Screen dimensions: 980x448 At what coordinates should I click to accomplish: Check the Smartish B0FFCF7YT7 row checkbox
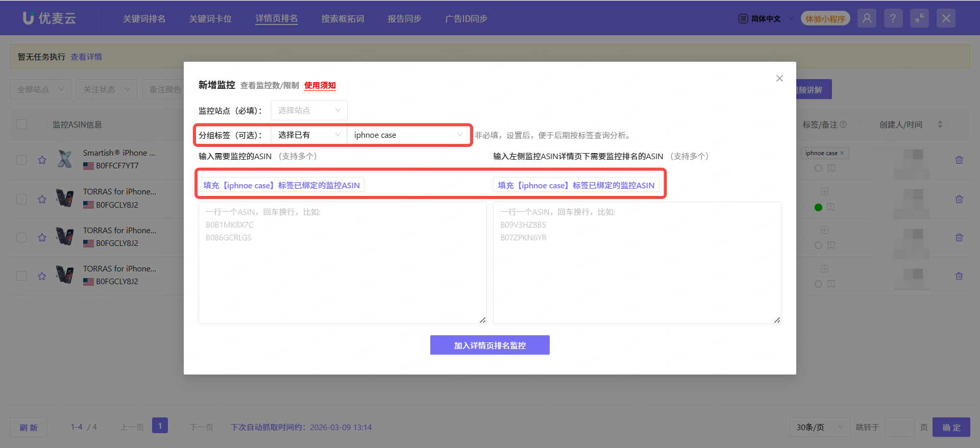point(21,160)
